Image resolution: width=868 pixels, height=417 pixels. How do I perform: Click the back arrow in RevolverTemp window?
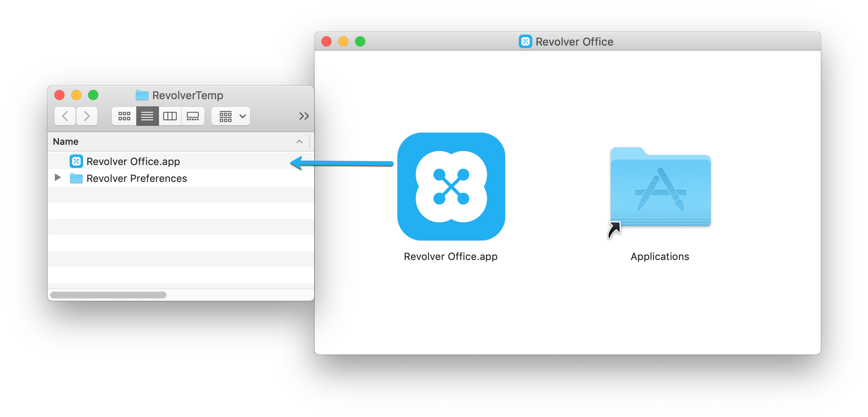click(65, 116)
